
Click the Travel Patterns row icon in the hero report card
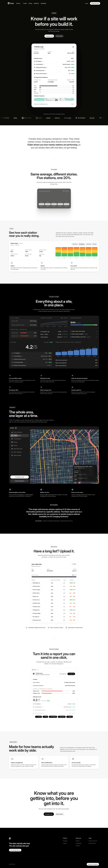(x=35, y=64)
